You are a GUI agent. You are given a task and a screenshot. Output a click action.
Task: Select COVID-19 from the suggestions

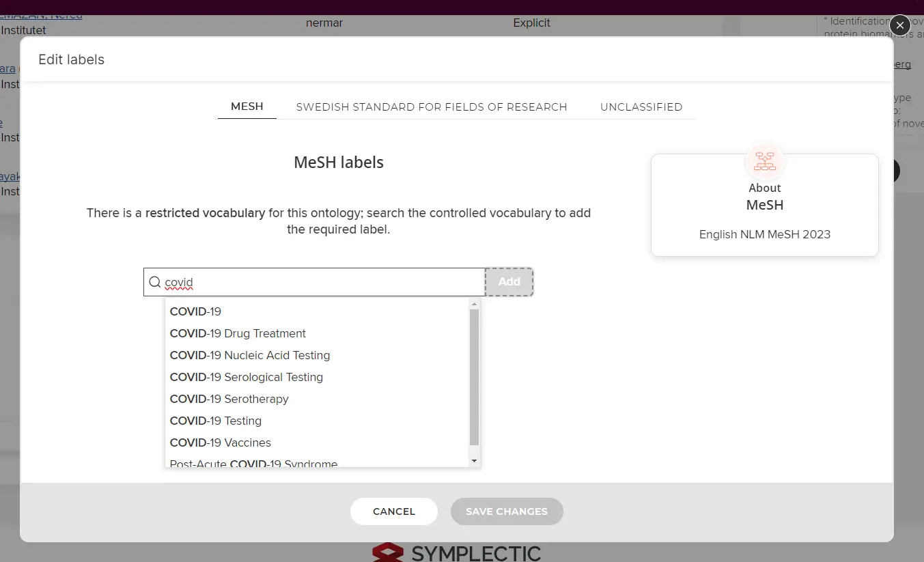196,311
